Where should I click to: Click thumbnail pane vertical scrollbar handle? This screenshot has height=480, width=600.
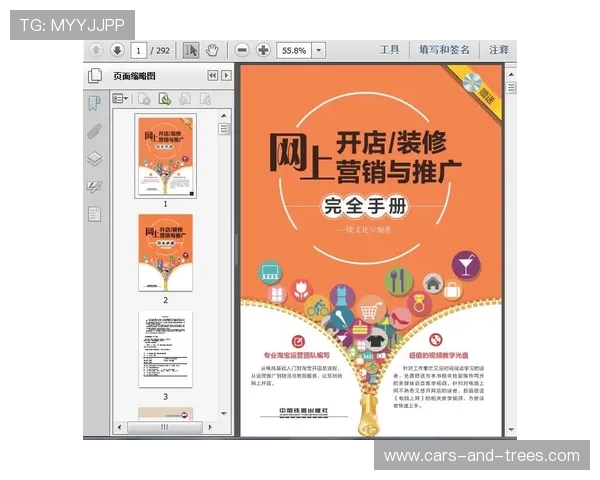(x=224, y=129)
